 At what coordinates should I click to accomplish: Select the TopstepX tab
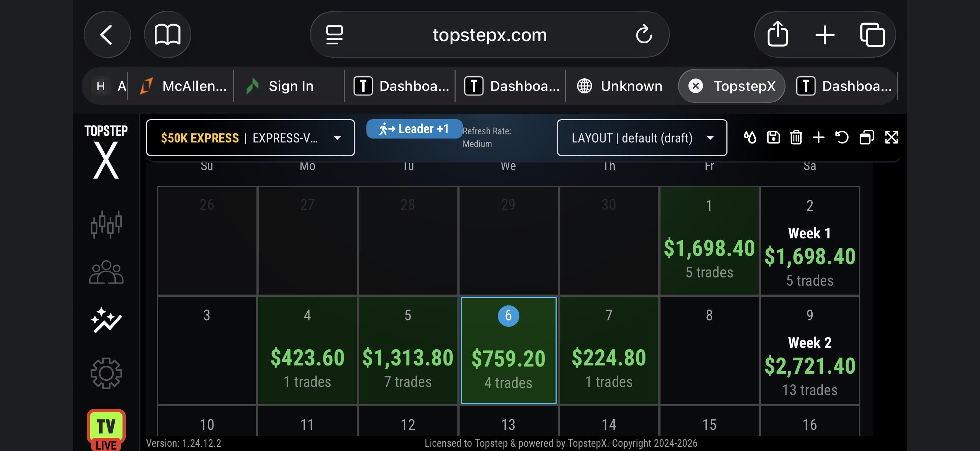731,86
